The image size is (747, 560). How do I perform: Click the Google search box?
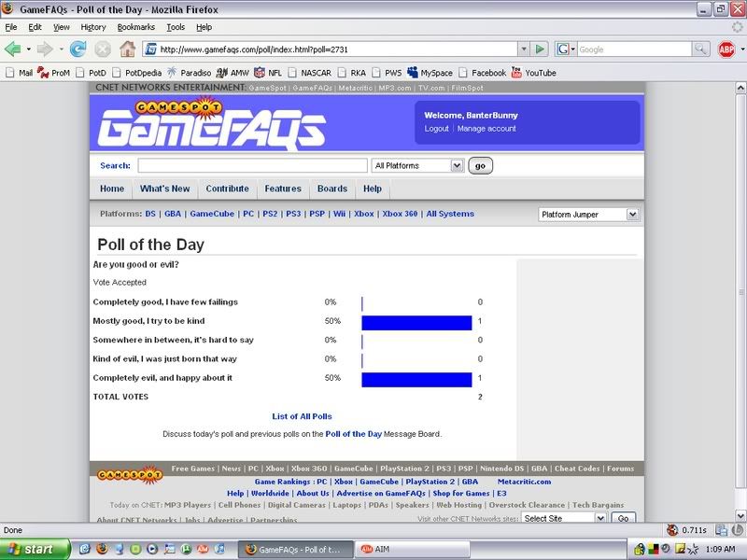pos(634,49)
